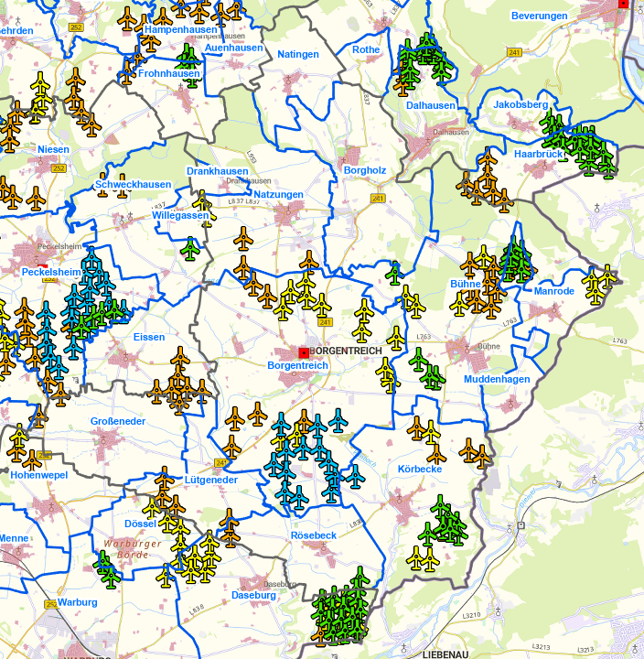Select the Hampenhausen label

tap(180, 30)
